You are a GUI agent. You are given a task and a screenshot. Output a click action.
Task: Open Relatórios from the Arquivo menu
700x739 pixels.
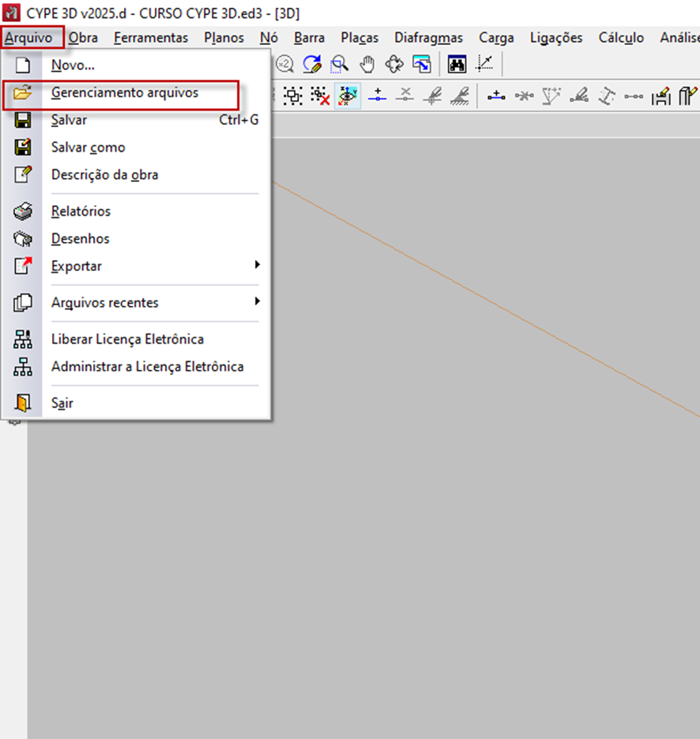[x=137, y=211]
